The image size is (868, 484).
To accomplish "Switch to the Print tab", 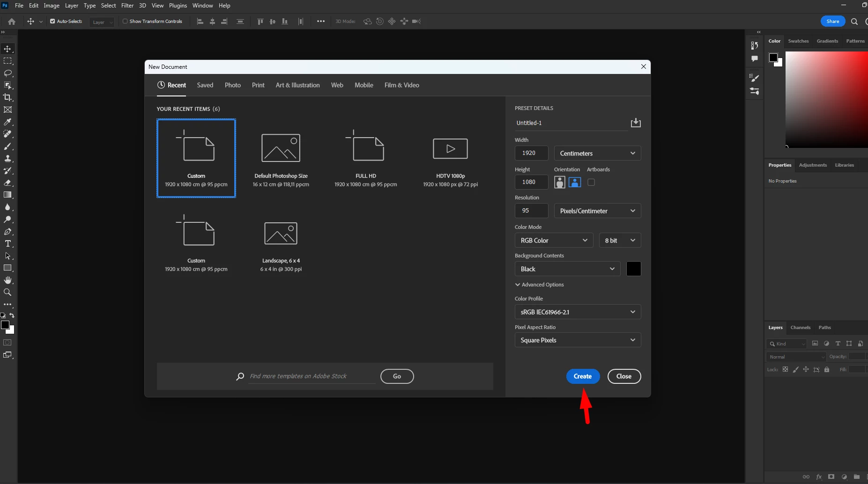I will [x=258, y=85].
